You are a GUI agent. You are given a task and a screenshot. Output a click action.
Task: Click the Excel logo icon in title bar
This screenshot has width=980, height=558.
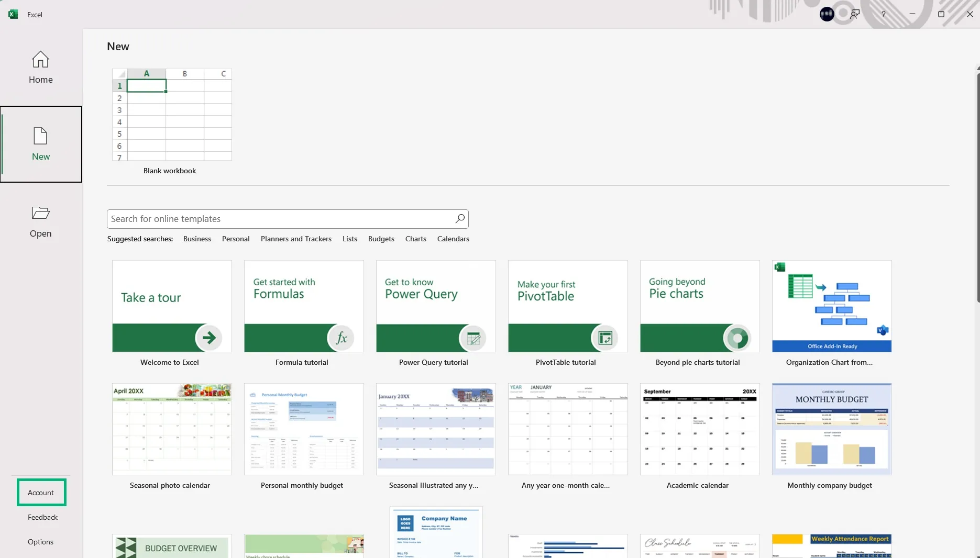[x=13, y=14]
